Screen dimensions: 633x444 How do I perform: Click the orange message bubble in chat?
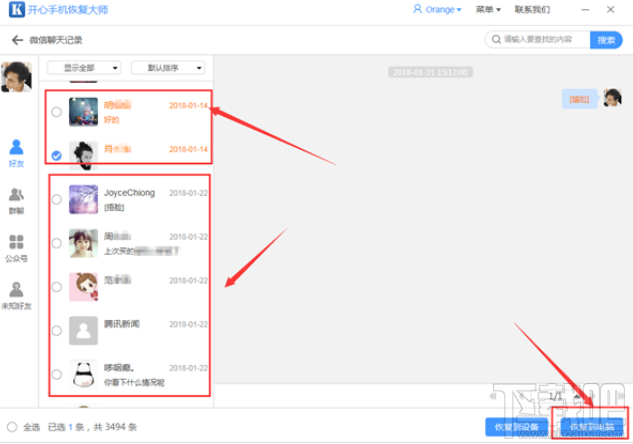coord(579,99)
